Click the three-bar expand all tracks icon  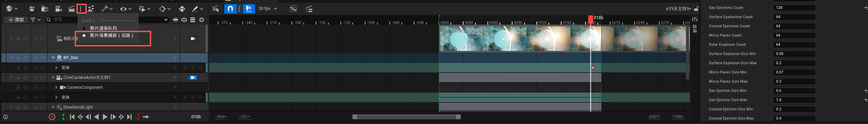pyautogui.click(x=193, y=20)
